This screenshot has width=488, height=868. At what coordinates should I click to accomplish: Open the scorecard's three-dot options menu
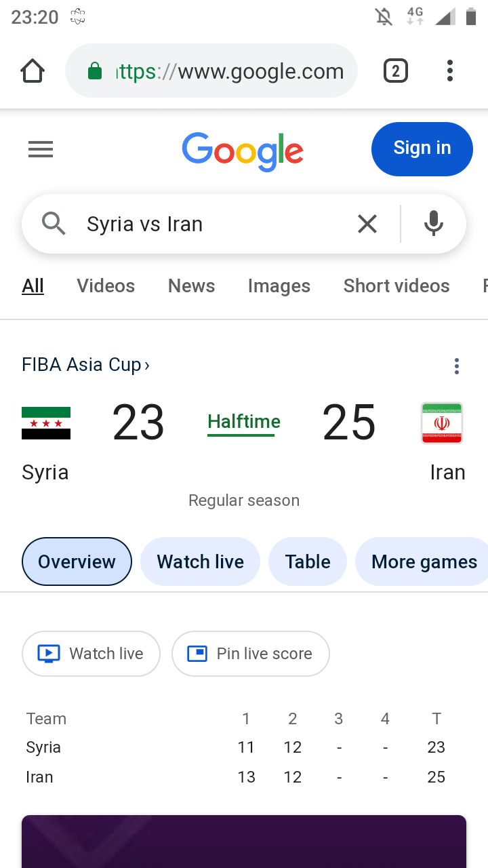click(457, 366)
